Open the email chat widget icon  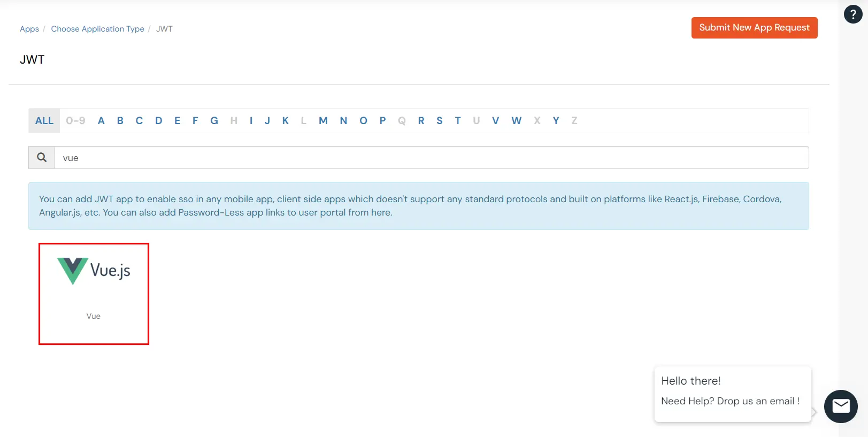pos(841,407)
